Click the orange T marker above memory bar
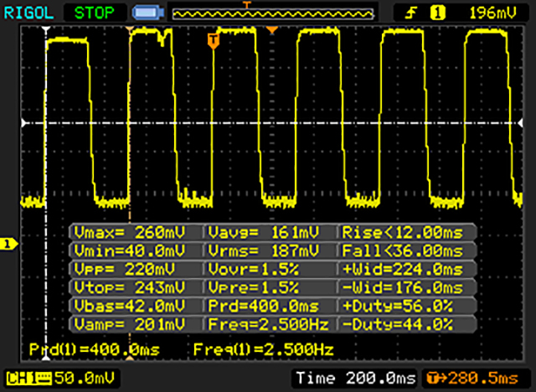 click(x=246, y=4)
